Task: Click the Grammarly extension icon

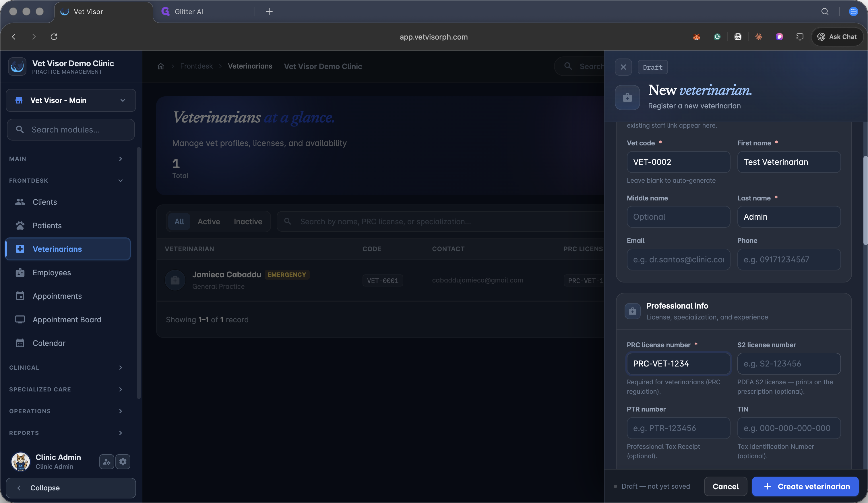Action: click(717, 36)
